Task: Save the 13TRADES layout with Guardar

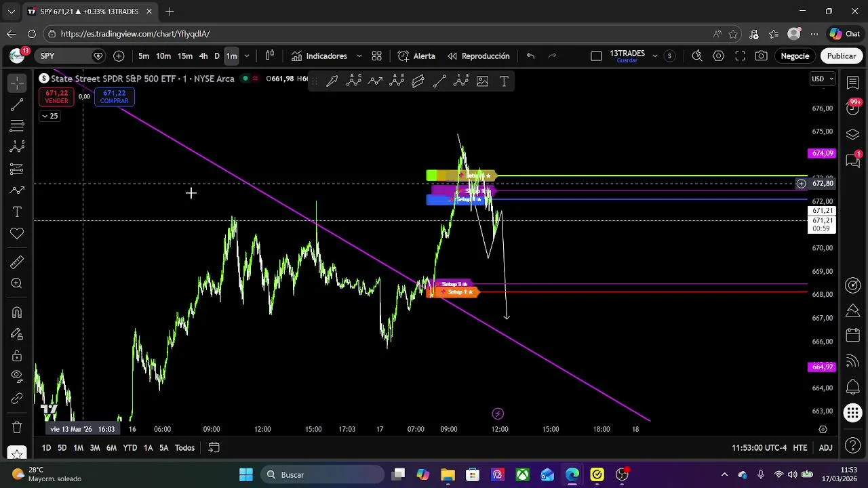Action: (627, 60)
